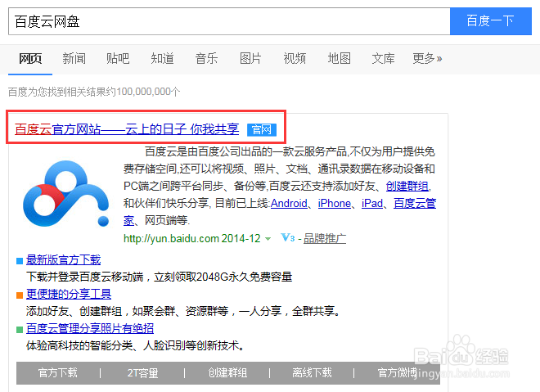Follow the iPad link
540x392 pixels.
[372, 203]
